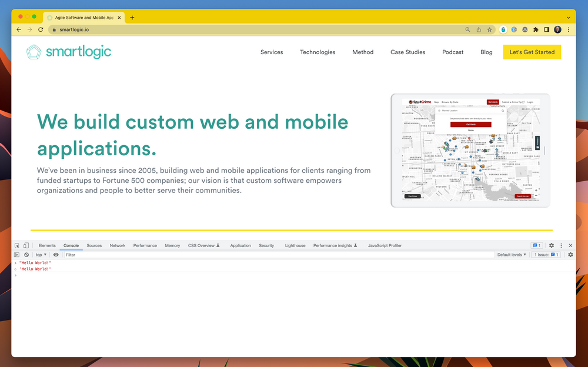Screen dimensions: 588x367
Task: Toggle the console sidebar icon
Action: point(17,255)
